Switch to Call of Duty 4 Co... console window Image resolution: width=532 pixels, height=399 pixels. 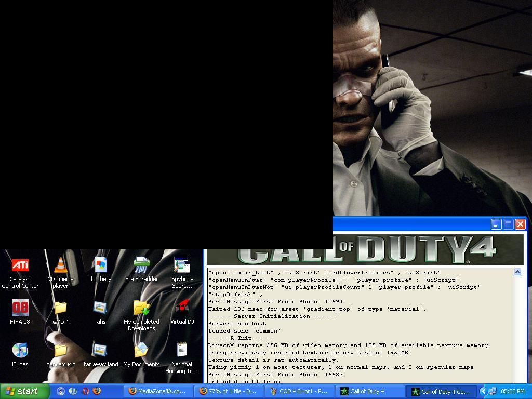coord(442,391)
